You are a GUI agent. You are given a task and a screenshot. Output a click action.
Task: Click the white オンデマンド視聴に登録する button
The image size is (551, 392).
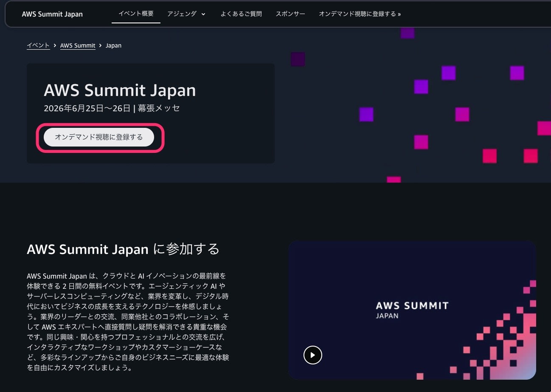[99, 137]
